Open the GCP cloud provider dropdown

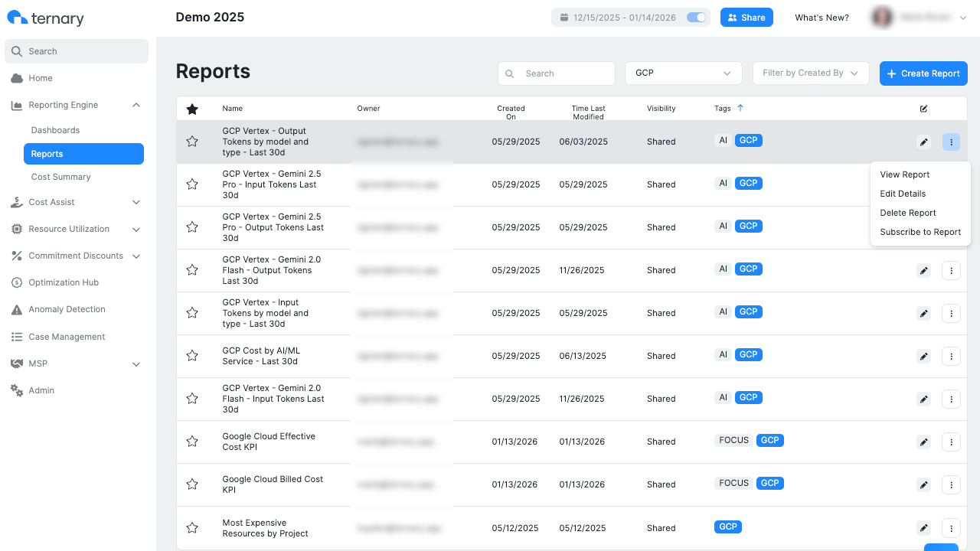point(683,73)
